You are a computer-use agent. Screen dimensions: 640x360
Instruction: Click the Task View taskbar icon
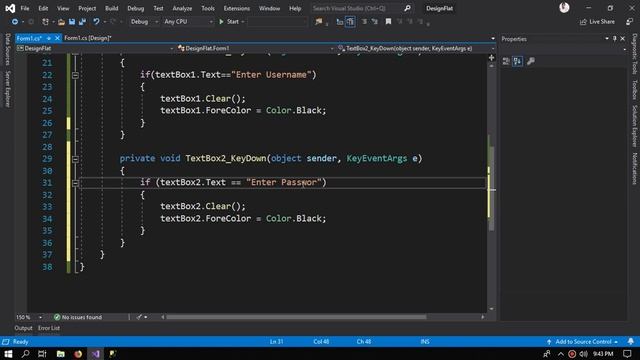pyautogui.click(x=42, y=353)
